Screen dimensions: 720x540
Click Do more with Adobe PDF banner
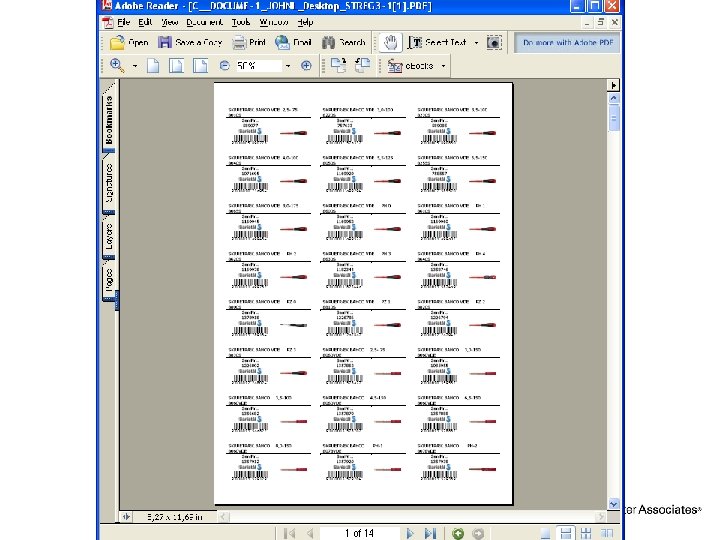point(568,43)
